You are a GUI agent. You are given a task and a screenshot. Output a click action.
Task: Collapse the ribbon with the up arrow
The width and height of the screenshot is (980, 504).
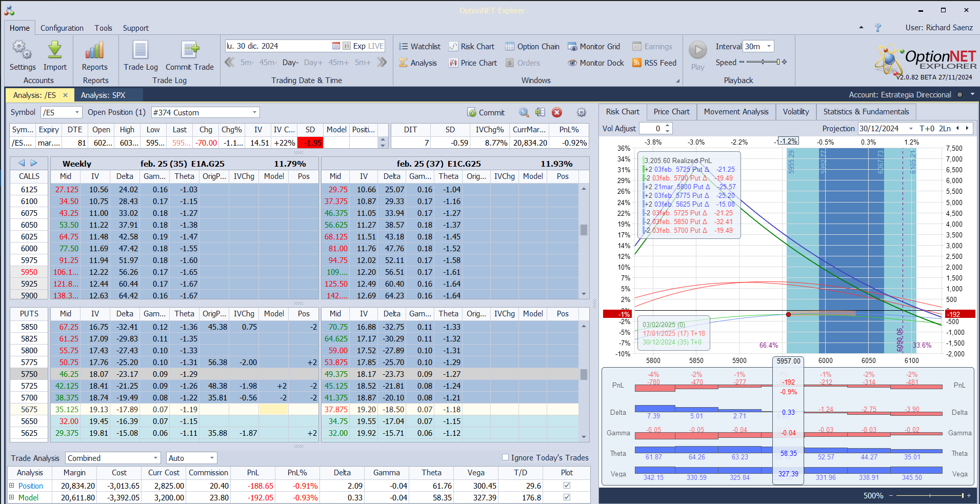861,28
